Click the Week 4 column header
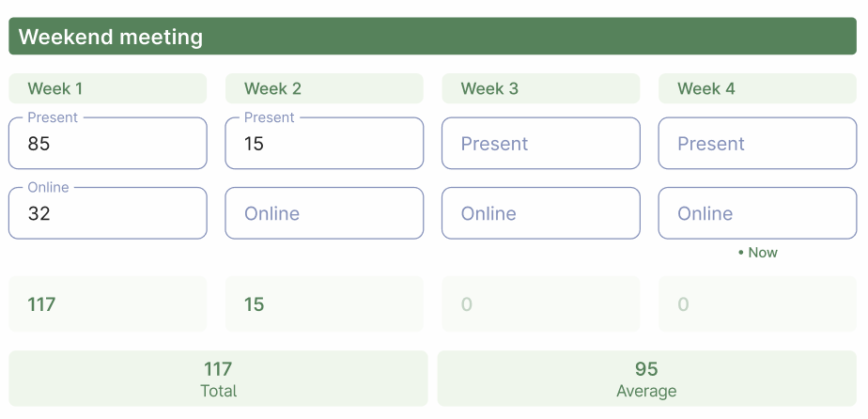This screenshot has height=419, width=868. 757,88
